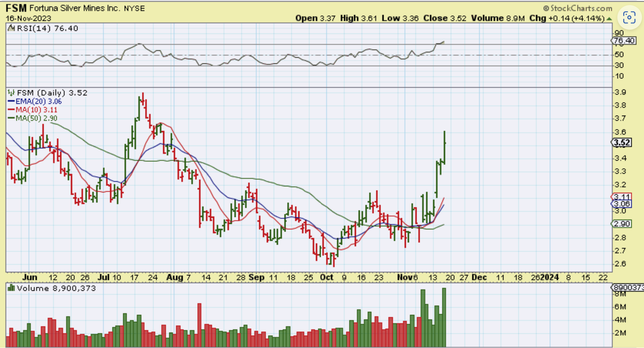This screenshot has width=644, height=348.
Task: Click the Aug label on the date axis
Action: click(x=175, y=277)
